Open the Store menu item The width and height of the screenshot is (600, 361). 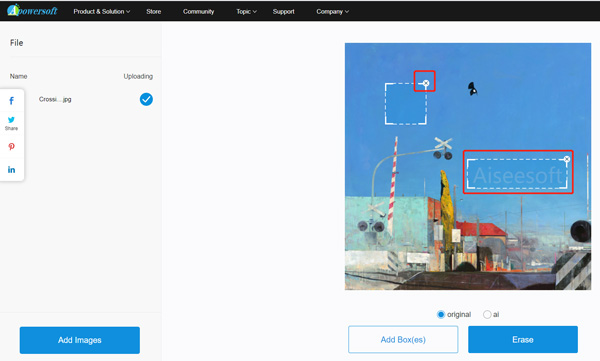(153, 11)
